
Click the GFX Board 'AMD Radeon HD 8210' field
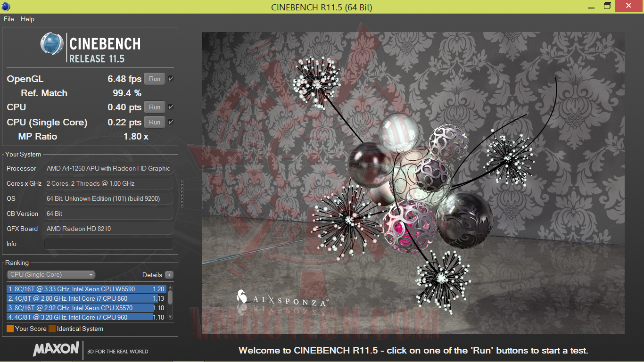point(108,229)
